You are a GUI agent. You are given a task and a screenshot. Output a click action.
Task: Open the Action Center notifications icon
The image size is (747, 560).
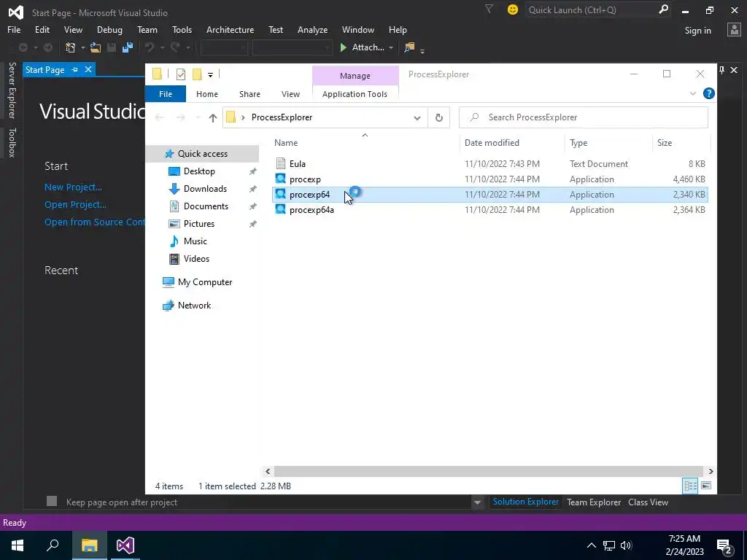click(725, 545)
